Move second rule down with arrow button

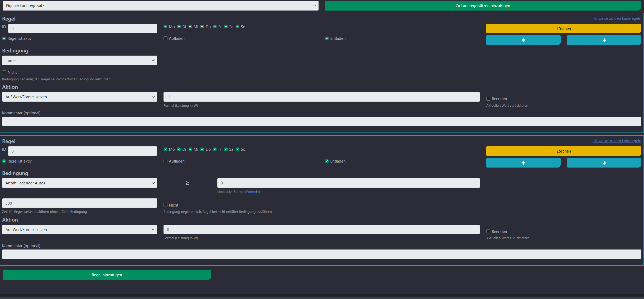coord(604,163)
